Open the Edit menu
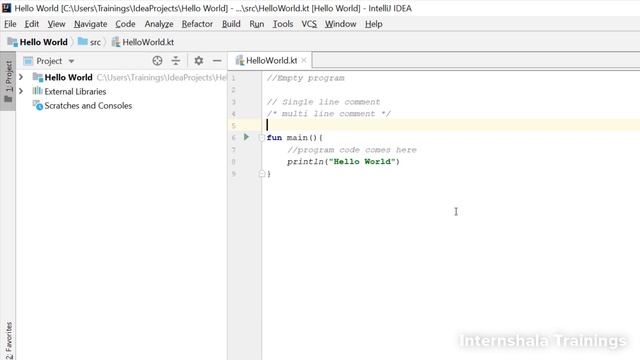Image resolution: width=640 pixels, height=360 pixels. coord(31,24)
